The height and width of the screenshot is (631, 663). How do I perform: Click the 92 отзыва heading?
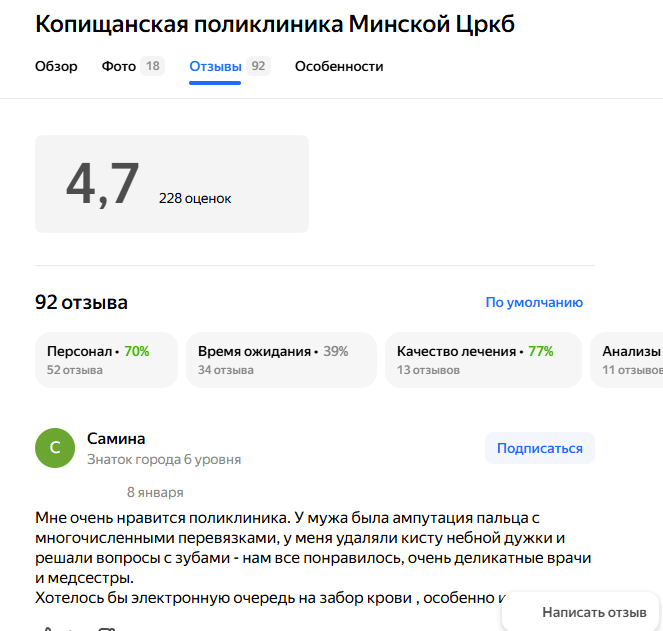(x=81, y=302)
